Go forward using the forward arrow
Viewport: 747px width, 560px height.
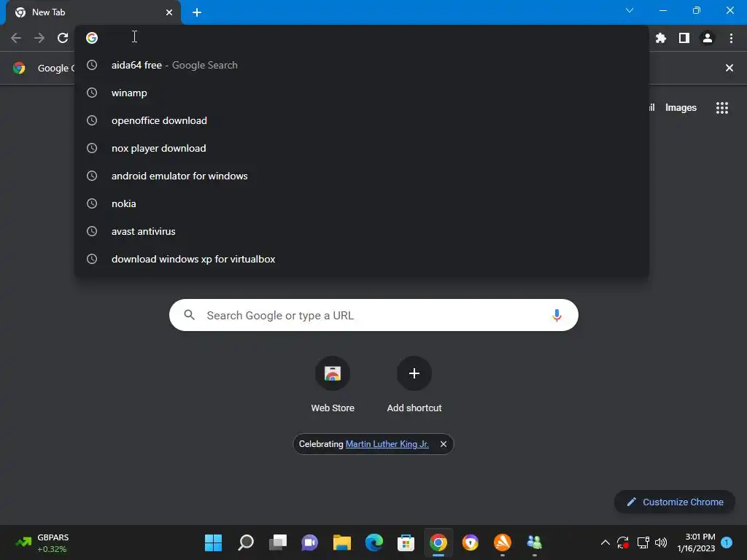click(x=39, y=38)
